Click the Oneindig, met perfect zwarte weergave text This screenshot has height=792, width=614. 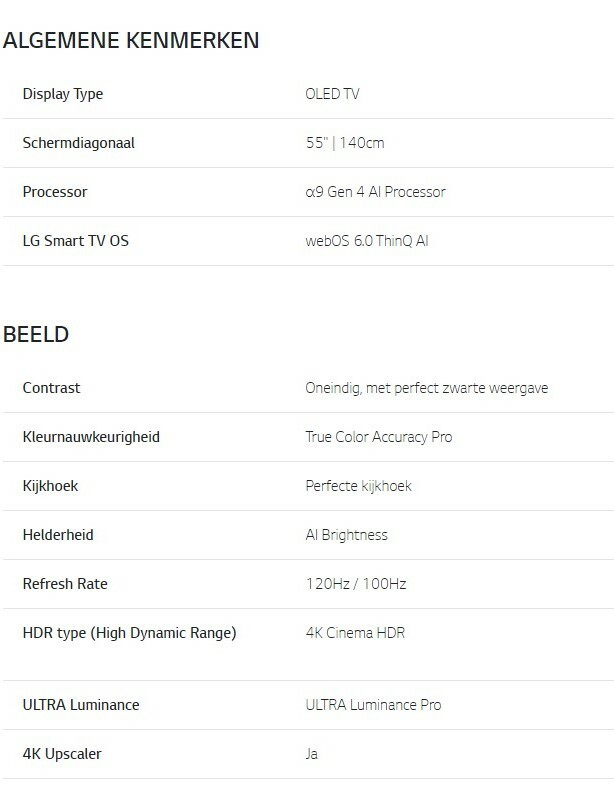click(426, 387)
